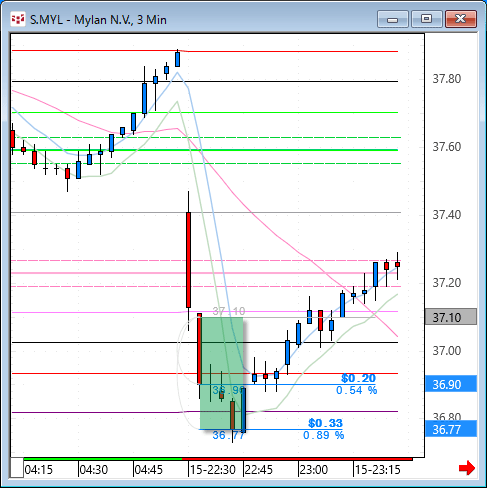Viewport: 487px width, 488px height.
Task: Click the 37.10 gray price marker
Action: (x=451, y=317)
